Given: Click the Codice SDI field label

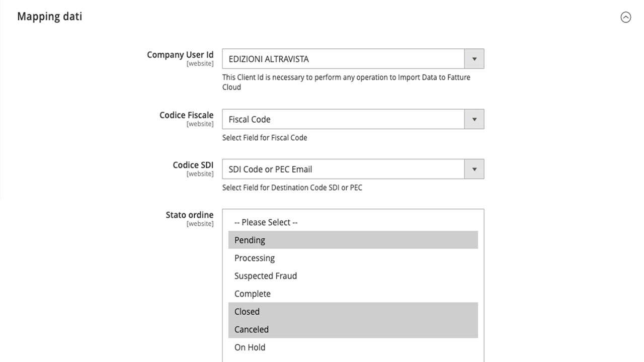Looking at the screenshot, I should pos(193,165).
